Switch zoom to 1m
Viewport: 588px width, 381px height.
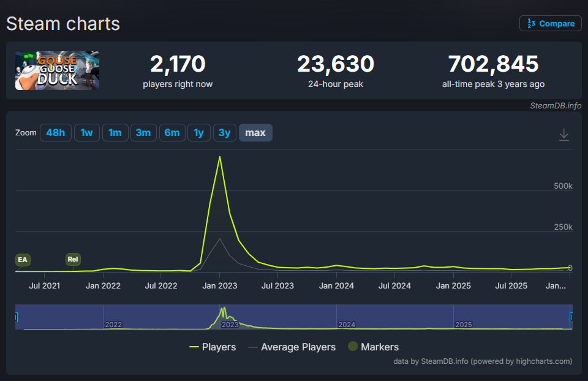point(115,133)
